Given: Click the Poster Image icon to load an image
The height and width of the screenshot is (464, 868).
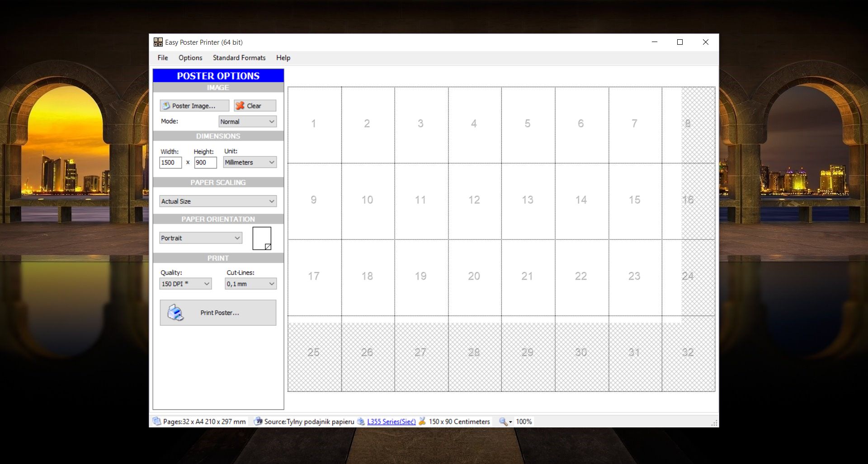Looking at the screenshot, I should (x=165, y=105).
